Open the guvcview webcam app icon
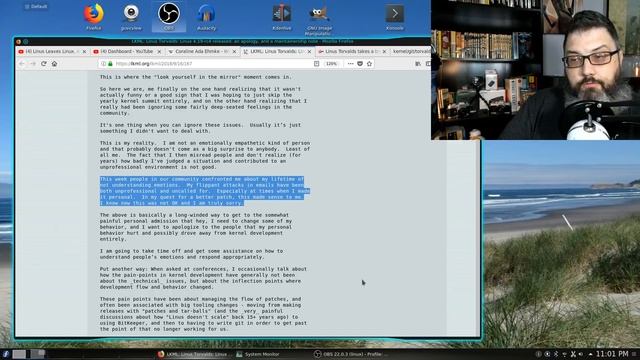 pos(131,16)
